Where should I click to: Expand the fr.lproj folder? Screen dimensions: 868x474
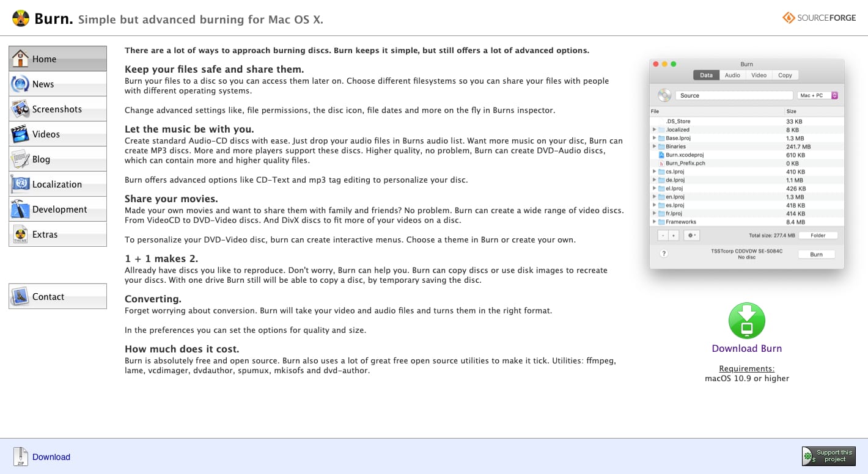pyautogui.click(x=654, y=214)
